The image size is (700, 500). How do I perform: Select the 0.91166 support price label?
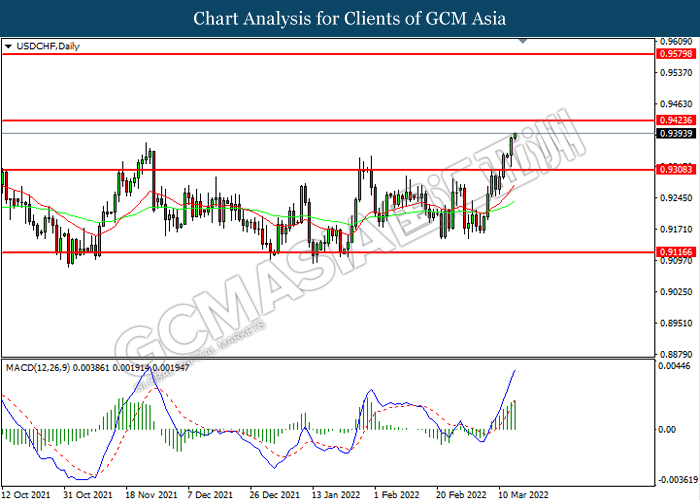676,252
